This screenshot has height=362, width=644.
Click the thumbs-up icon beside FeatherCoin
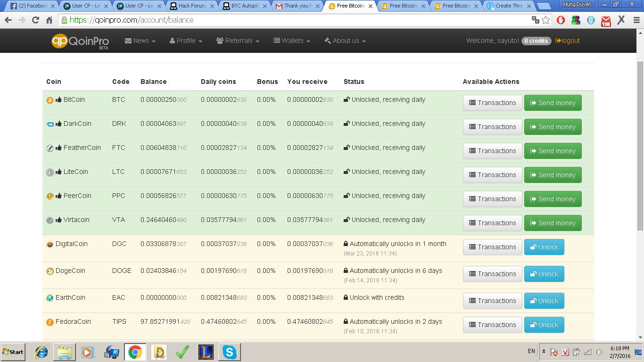[x=59, y=148]
